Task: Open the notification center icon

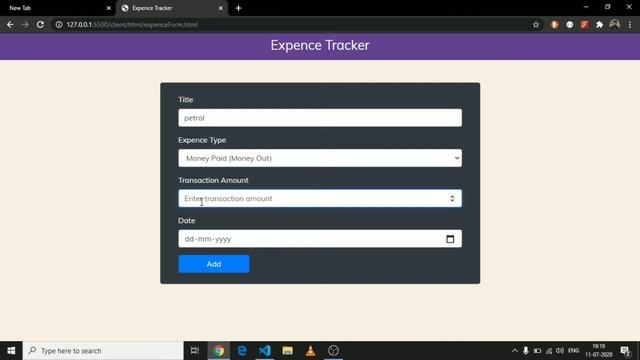Action: (625, 351)
